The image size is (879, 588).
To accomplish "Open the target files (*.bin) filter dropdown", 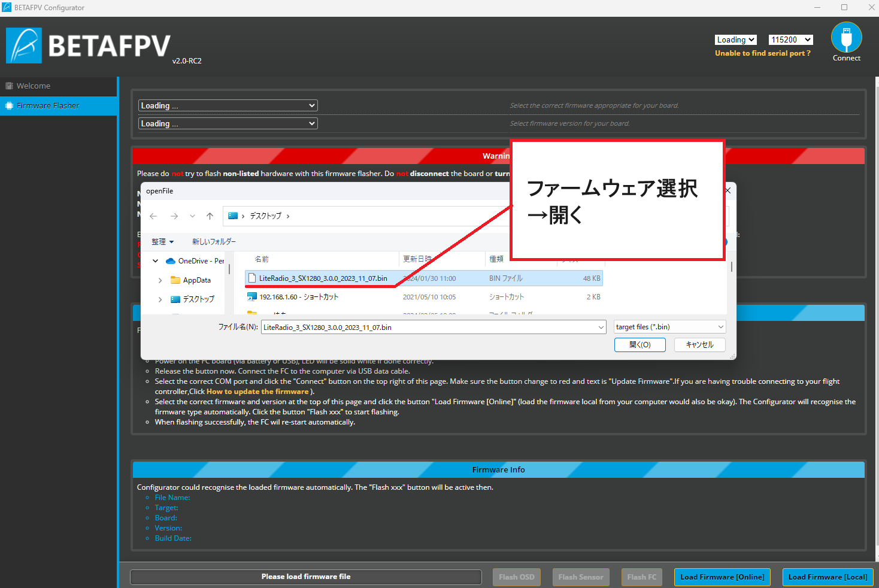I will tap(670, 327).
